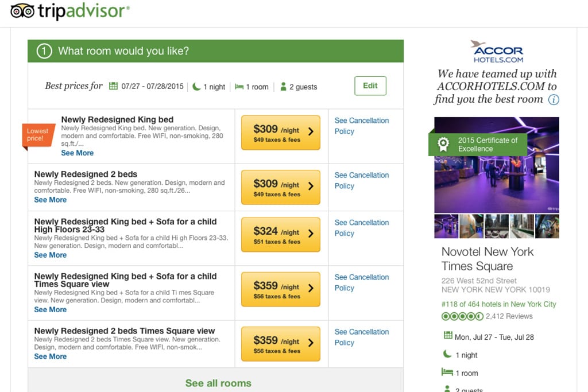Click the Mon, Jul 27 - Tue, Jul 28 text
Image resolution: width=588 pixels, height=392 pixels.
point(494,337)
